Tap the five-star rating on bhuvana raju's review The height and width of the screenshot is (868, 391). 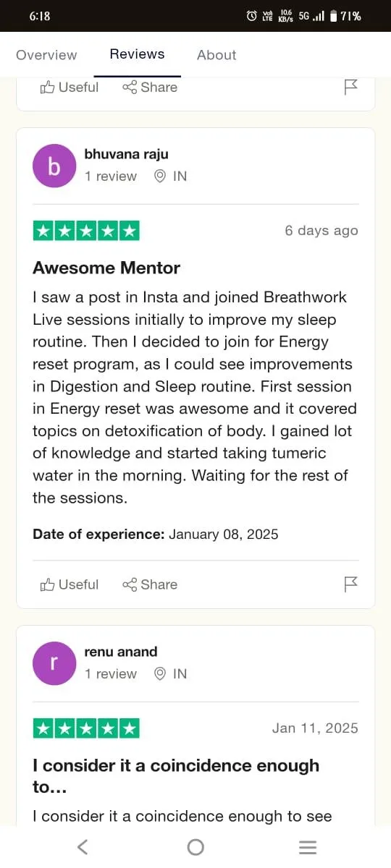point(86,231)
